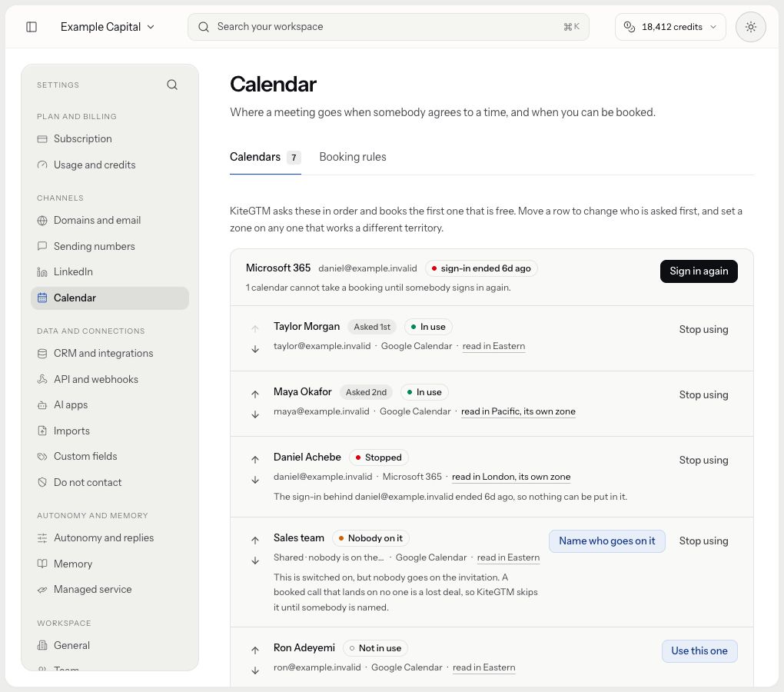Stop using Daniel Achebe calendar

(x=703, y=461)
